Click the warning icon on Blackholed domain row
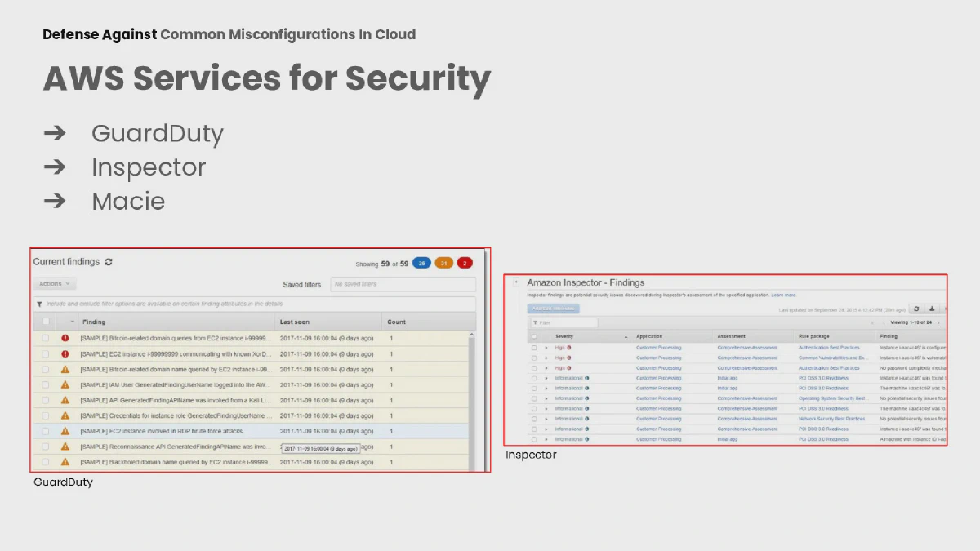This screenshot has width=980, height=551. [x=65, y=462]
